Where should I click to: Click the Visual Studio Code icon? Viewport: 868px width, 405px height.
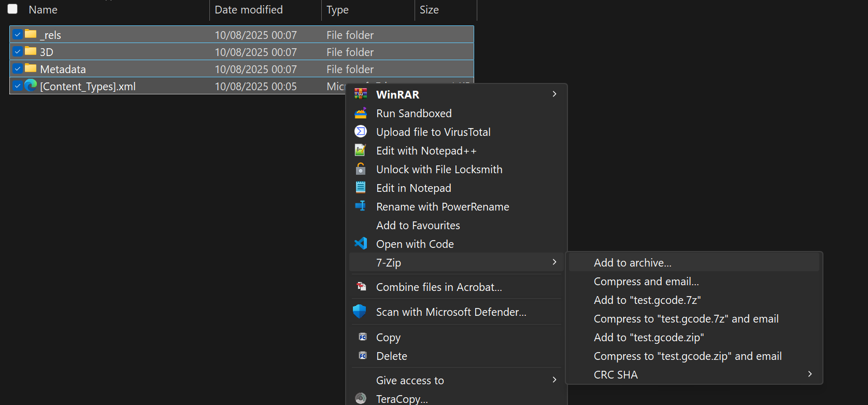pyautogui.click(x=361, y=243)
